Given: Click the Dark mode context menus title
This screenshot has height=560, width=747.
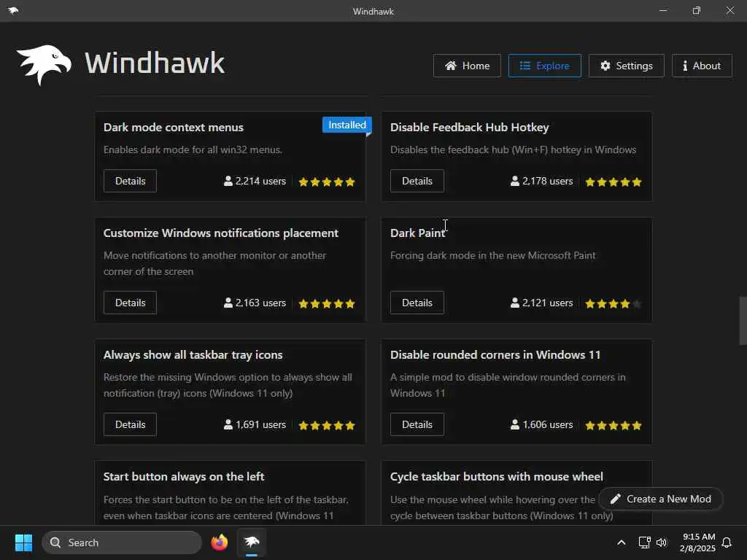Looking at the screenshot, I should pos(174,127).
